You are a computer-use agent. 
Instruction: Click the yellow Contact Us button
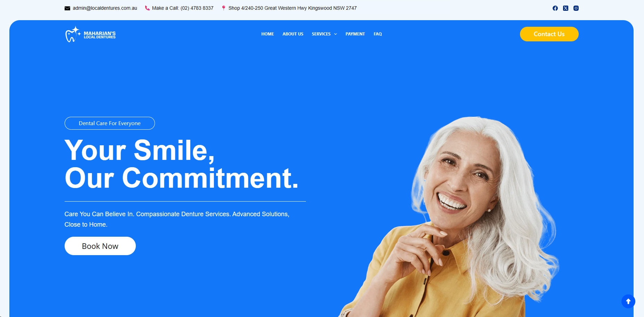point(549,34)
